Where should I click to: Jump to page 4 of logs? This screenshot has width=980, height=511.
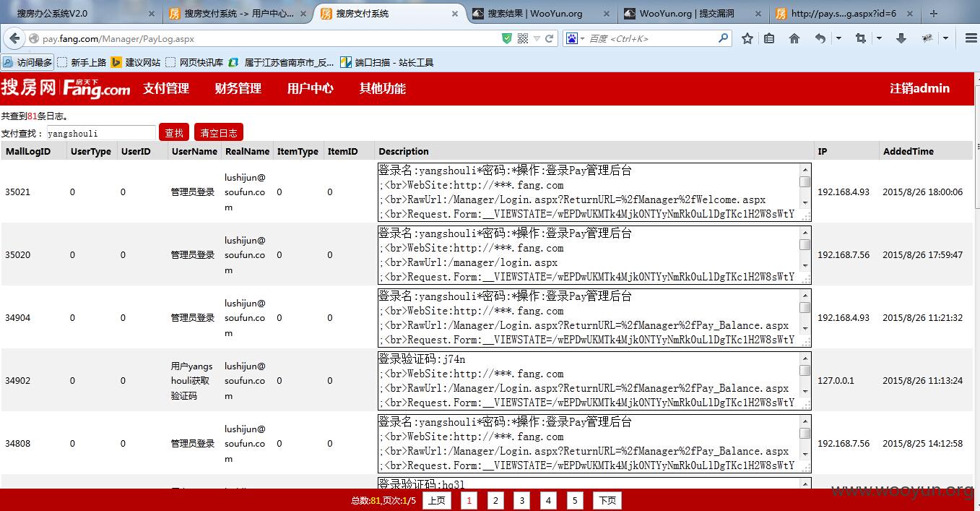pyautogui.click(x=548, y=500)
